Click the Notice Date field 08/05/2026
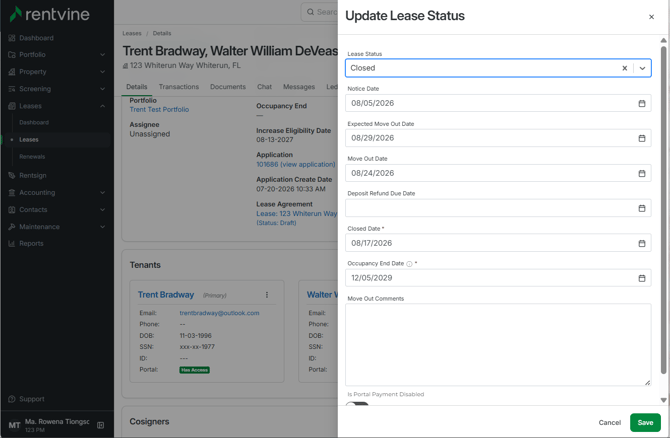The width and height of the screenshot is (670, 438). (498, 103)
